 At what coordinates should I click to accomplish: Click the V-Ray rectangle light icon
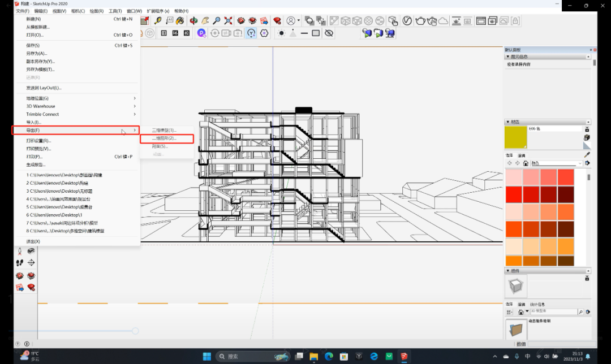[316, 33]
